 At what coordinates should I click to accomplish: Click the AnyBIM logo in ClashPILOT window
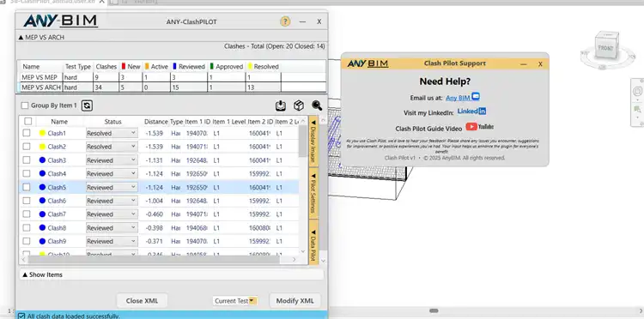click(x=60, y=21)
